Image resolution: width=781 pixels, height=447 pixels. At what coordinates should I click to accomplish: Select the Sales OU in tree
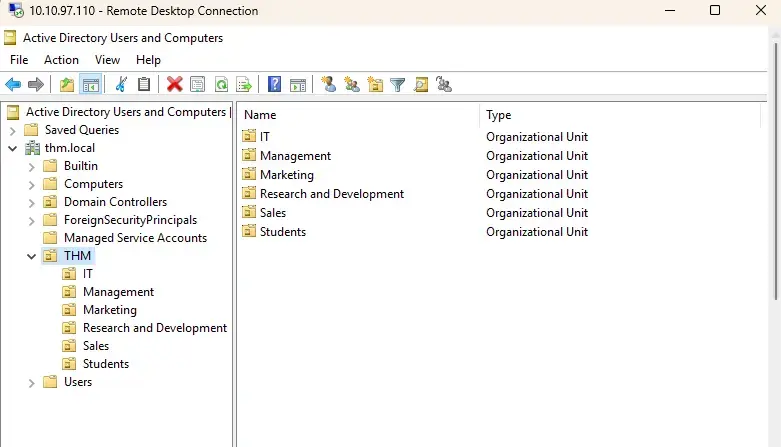pyautogui.click(x=96, y=345)
